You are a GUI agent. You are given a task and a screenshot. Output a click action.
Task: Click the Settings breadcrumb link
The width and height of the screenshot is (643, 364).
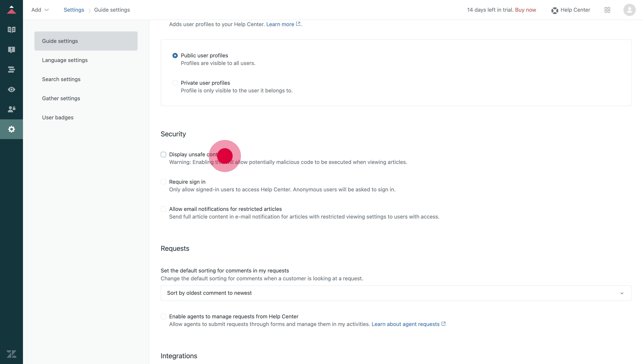tap(74, 10)
